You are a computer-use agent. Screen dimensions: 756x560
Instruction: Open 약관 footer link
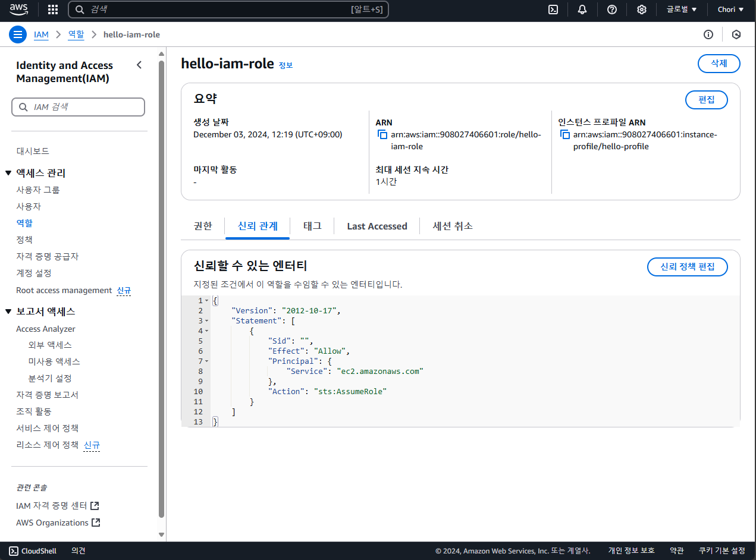pyautogui.click(x=677, y=551)
